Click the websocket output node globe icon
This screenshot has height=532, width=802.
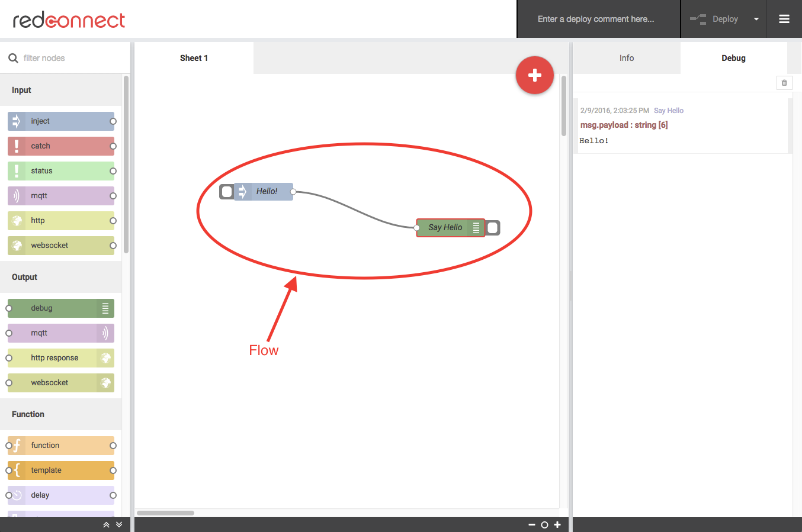105,383
